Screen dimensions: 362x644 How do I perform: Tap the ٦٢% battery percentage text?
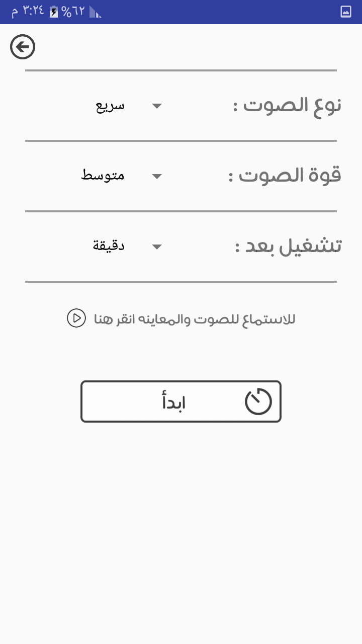[x=73, y=12]
